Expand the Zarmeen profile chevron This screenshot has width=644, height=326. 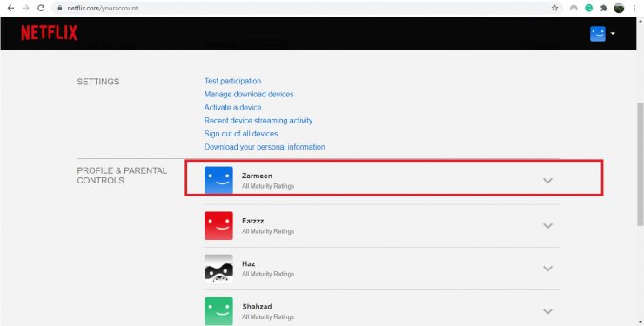click(x=547, y=181)
